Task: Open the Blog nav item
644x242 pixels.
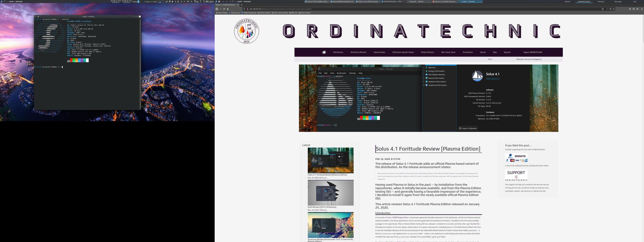Action: pos(495,52)
